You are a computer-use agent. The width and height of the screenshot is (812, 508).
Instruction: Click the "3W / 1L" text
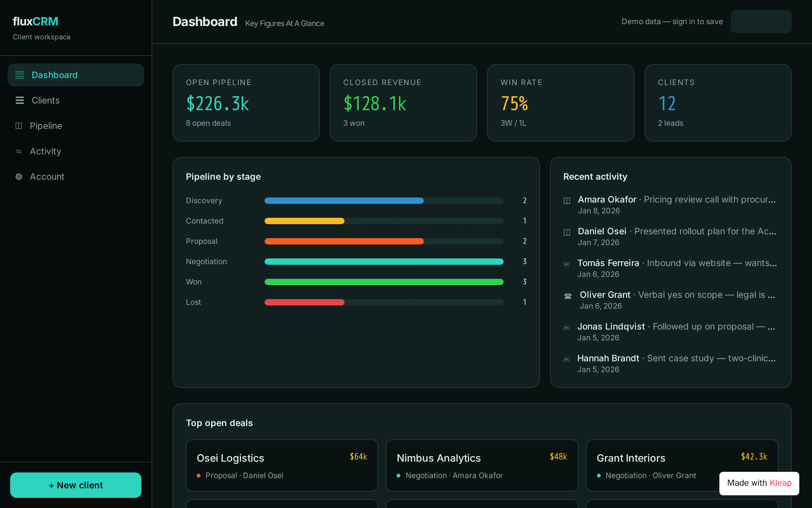coord(514,123)
